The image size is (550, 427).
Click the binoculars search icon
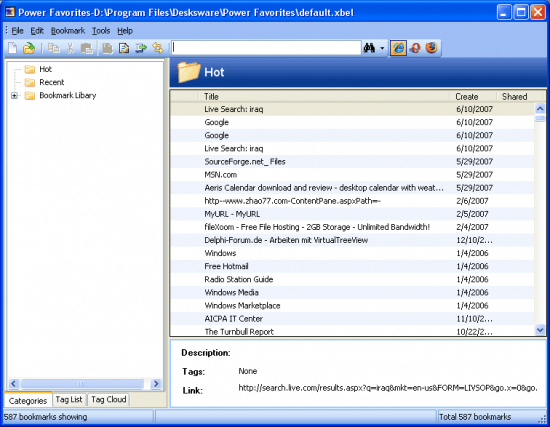coord(369,48)
